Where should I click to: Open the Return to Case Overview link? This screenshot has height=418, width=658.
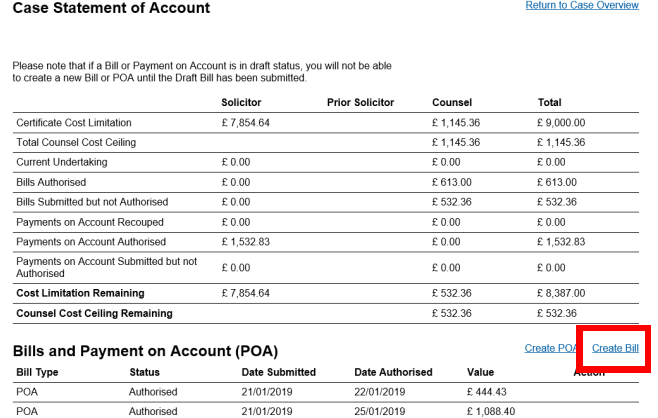(582, 6)
